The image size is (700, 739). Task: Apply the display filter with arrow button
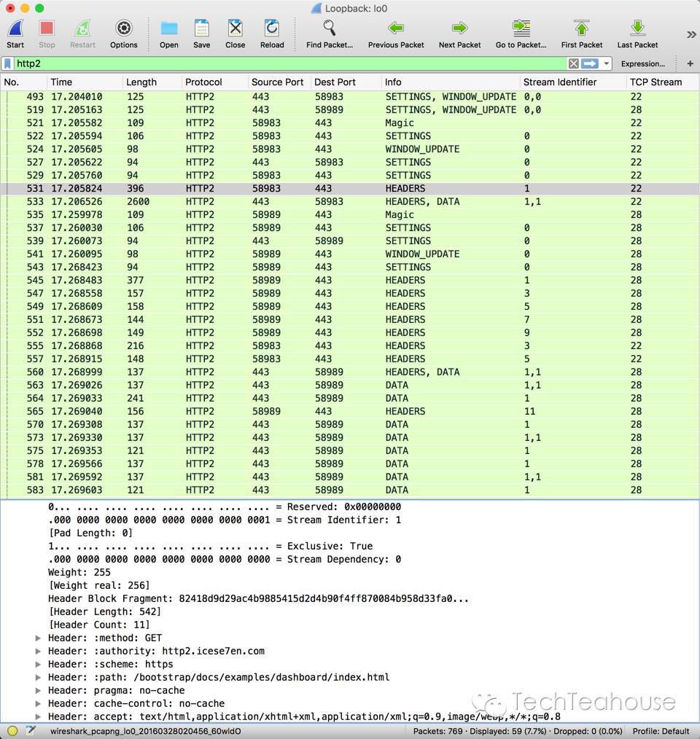tap(589, 63)
